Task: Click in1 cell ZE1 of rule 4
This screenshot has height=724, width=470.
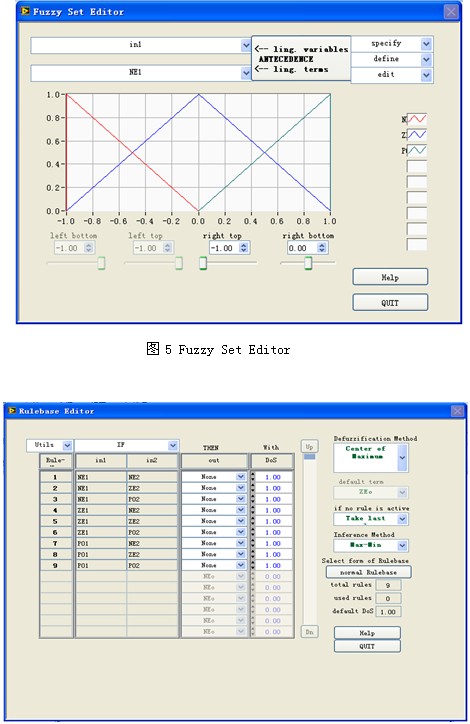Action: [x=101, y=510]
